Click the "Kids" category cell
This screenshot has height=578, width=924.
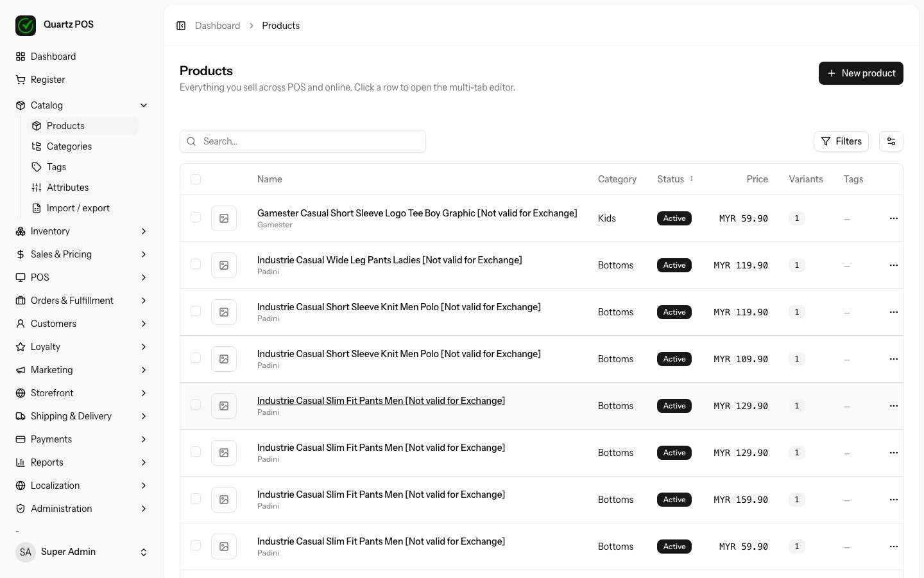pyautogui.click(x=607, y=218)
